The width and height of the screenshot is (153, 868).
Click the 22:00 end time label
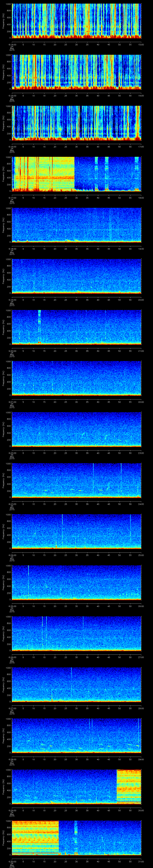coord(141,402)
